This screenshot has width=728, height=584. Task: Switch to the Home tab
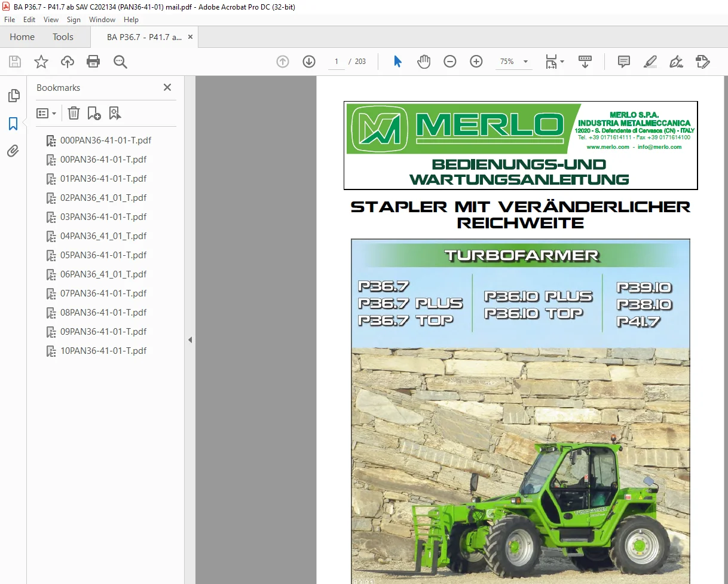click(x=22, y=37)
